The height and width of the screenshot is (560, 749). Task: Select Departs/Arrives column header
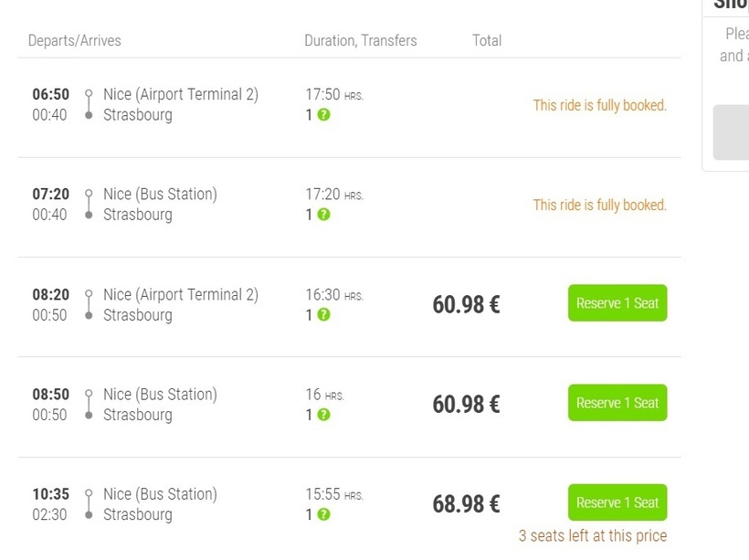coord(75,40)
